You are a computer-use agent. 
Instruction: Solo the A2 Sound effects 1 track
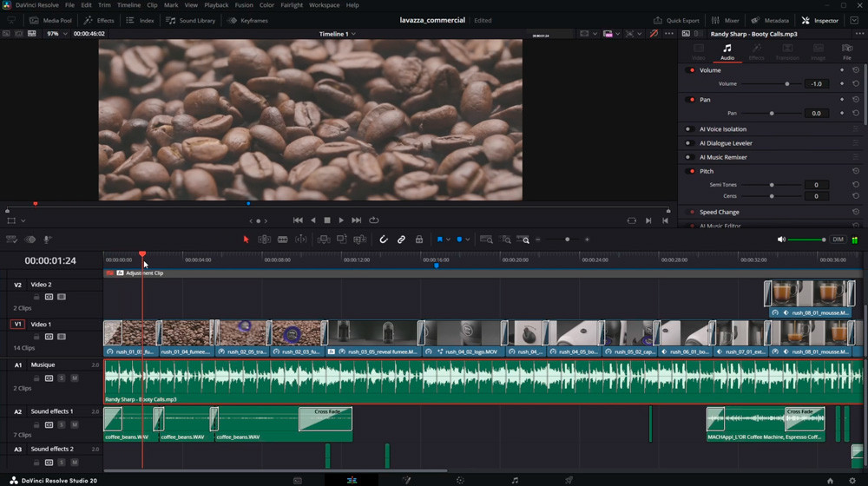(x=62, y=424)
